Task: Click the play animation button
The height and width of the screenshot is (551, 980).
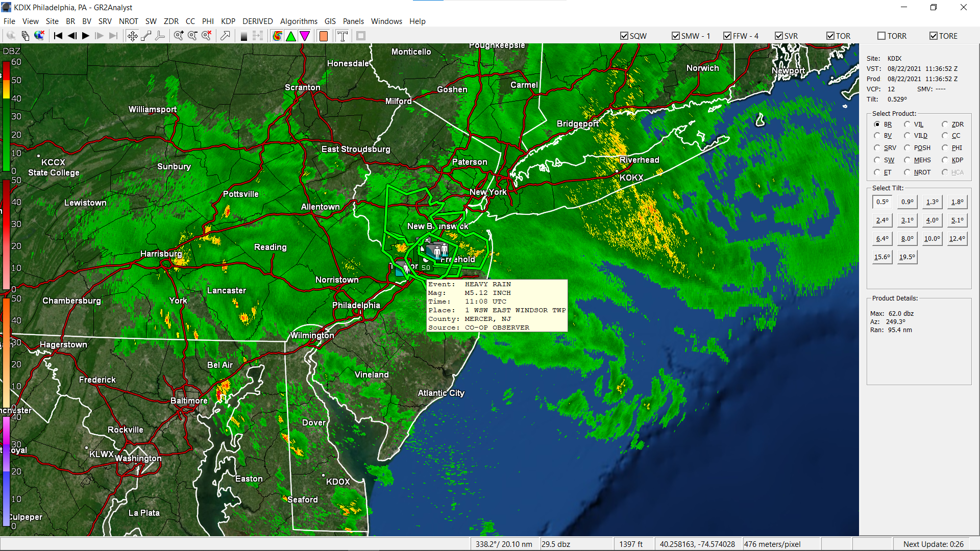Action: (86, 36)
